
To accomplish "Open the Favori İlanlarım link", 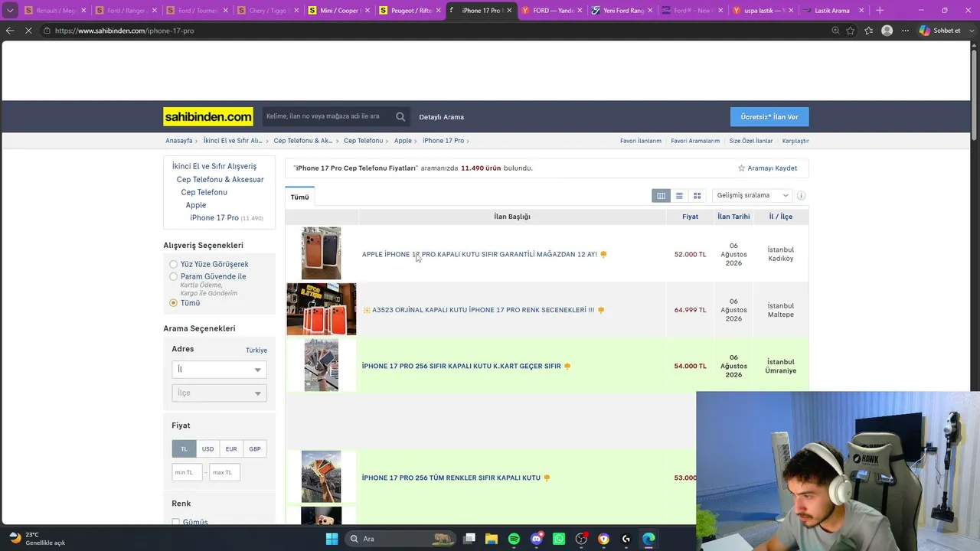I will 641,141.
